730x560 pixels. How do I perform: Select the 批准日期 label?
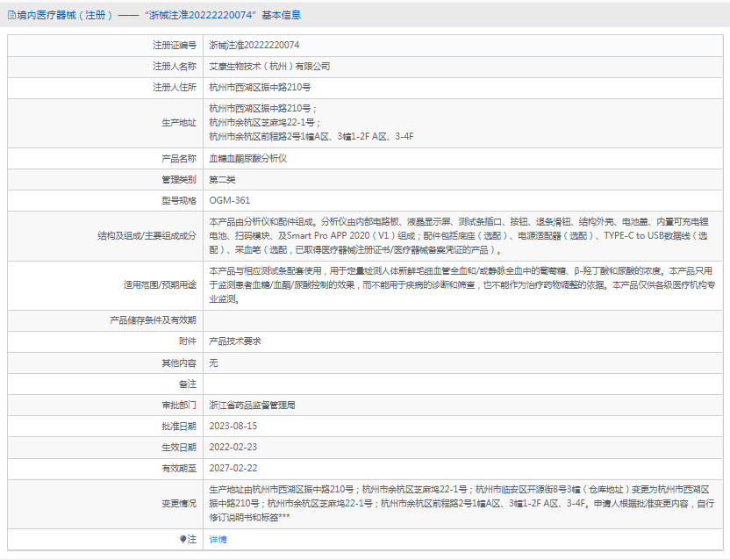coord(179,426)
